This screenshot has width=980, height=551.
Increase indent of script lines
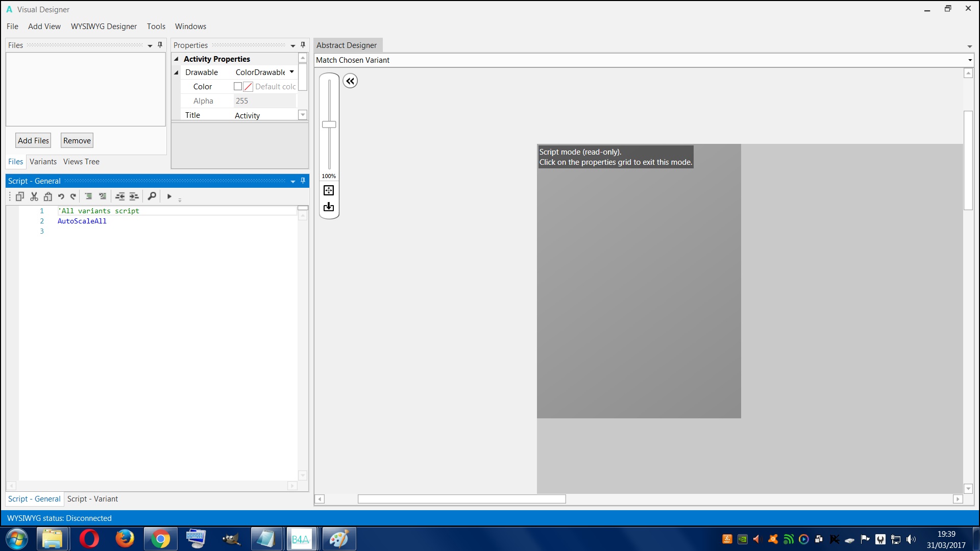tap(134, 196)
